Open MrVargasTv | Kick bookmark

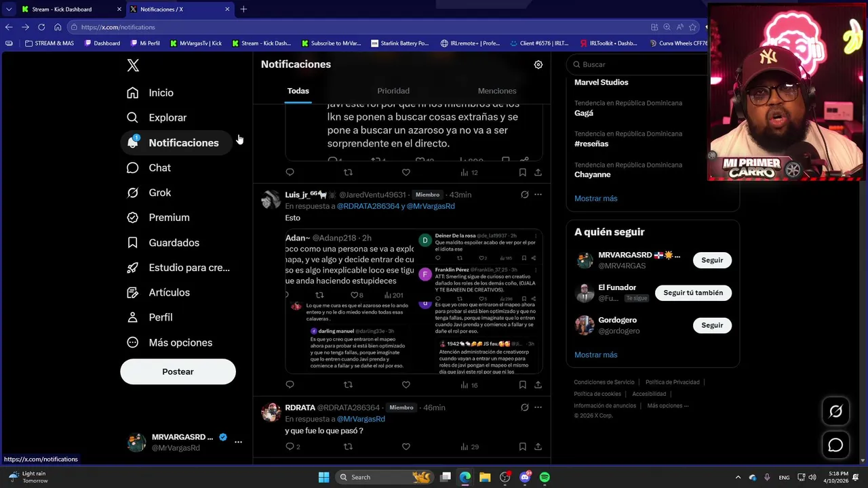click(x=195, y=43)
